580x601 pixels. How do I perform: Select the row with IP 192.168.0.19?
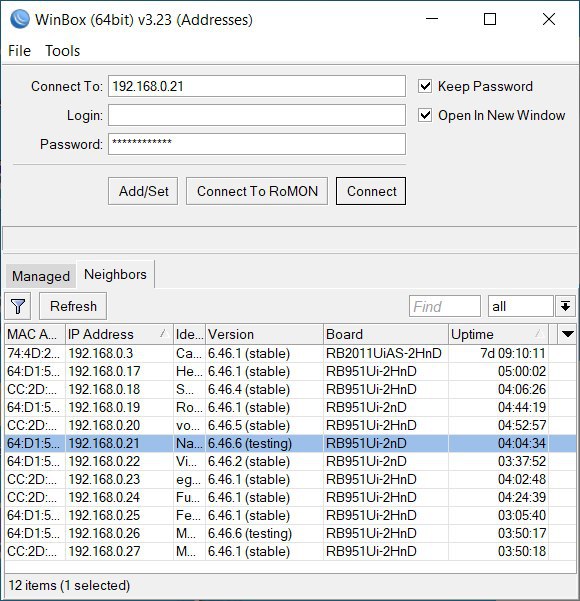[290, 407]
